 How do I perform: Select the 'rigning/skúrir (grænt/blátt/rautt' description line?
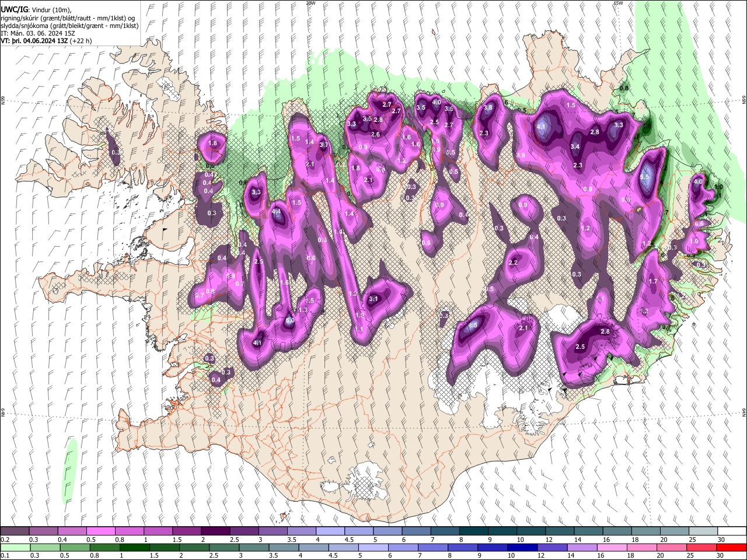68,18
